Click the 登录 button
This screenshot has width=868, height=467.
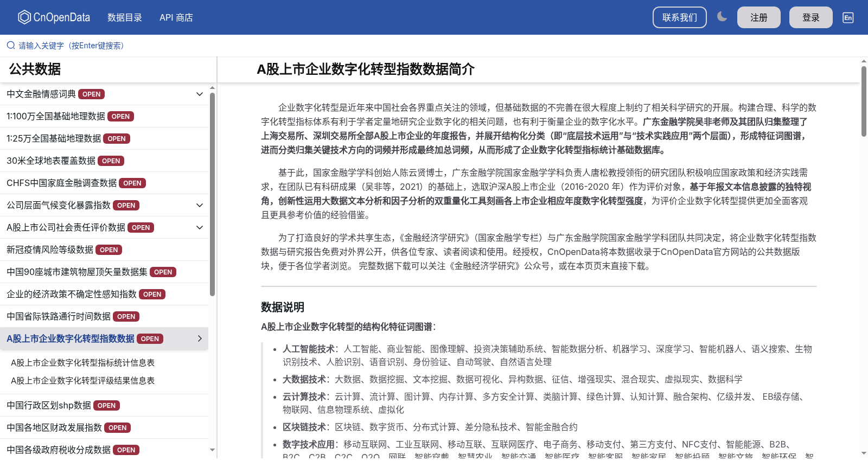[811, 17]
